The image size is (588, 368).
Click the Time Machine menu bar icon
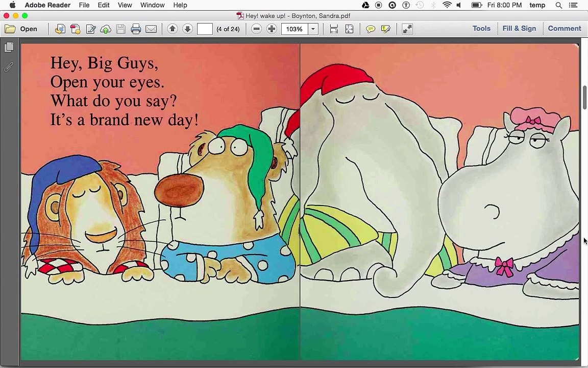point(420,5)
